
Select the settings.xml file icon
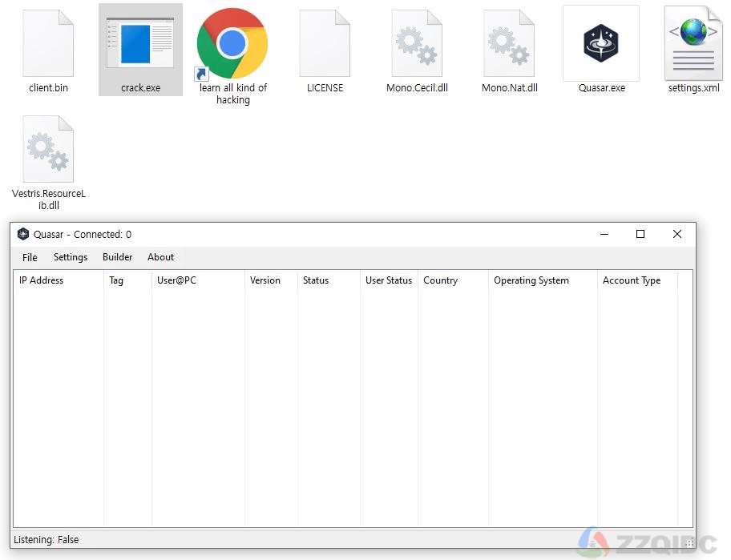(x=693, y=43)
